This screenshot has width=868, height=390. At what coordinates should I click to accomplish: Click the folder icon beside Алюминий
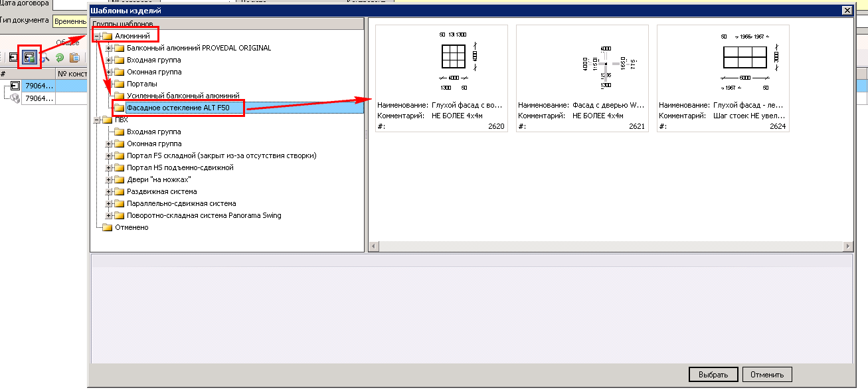coord(107,36)
